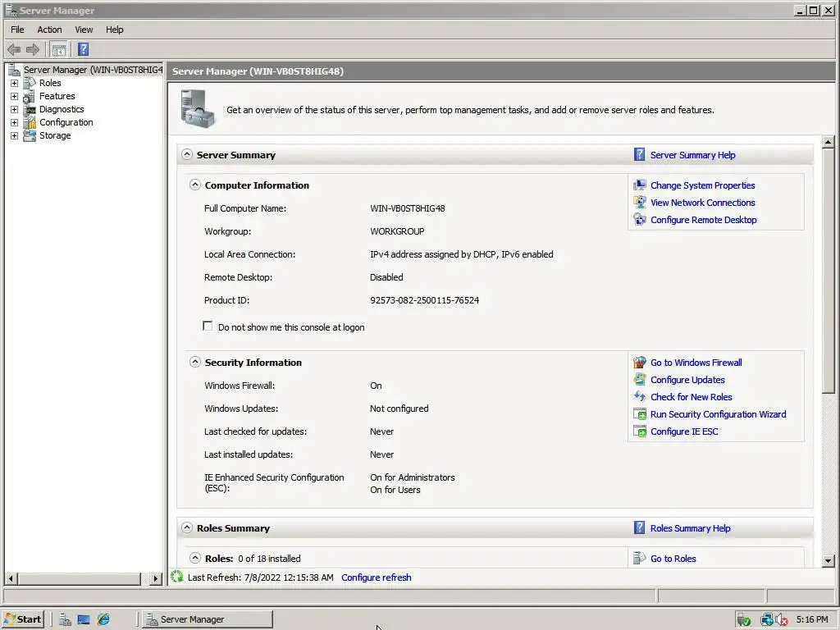Viewport: 840px width, 630px height.
Task: Click the Configure Updates link
Action: (x=687, y=380)
